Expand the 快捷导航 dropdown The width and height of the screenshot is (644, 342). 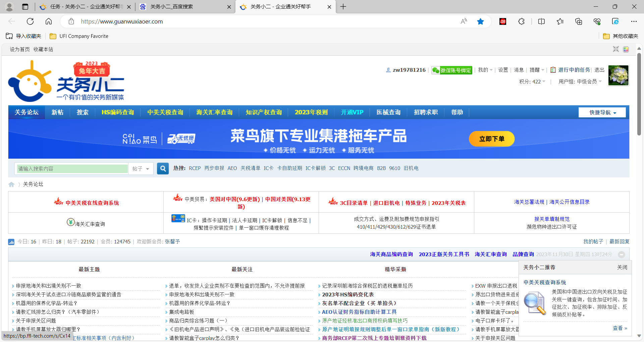coord(602,112)
